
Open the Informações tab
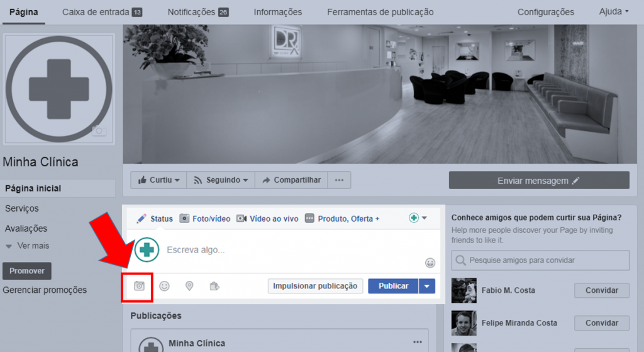pyautogui.click(x=277, y=12)
